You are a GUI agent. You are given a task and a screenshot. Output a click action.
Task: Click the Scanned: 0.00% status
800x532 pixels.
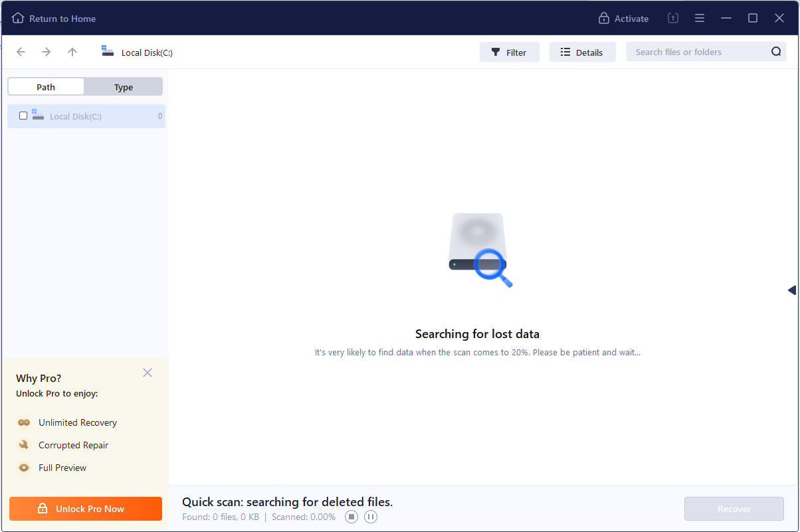pos(303,517)
